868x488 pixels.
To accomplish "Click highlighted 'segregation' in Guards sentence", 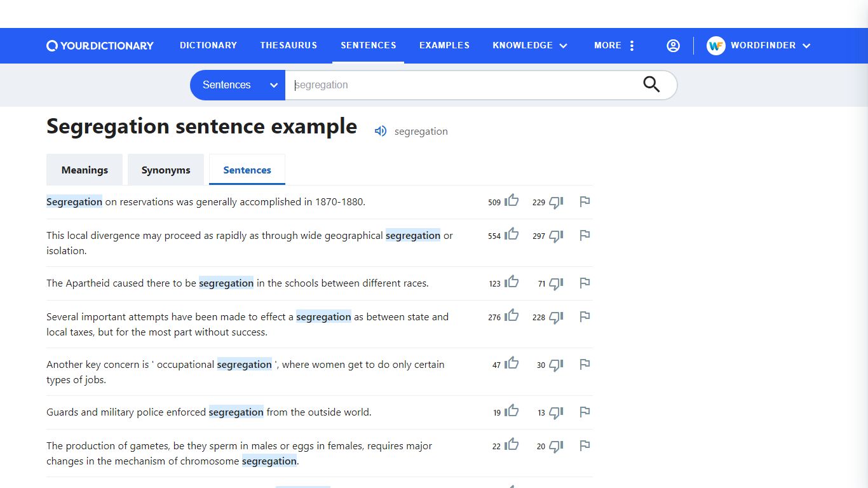I will tap(236, 412).
